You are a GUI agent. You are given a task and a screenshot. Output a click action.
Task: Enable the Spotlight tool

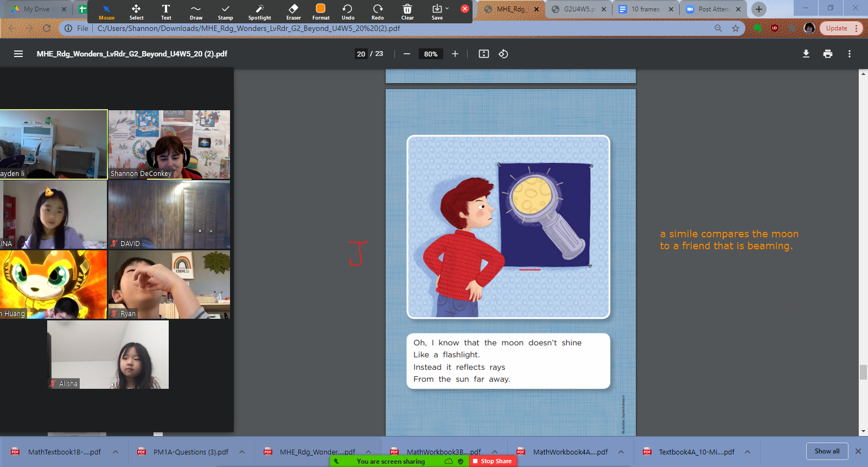(260, 12)
